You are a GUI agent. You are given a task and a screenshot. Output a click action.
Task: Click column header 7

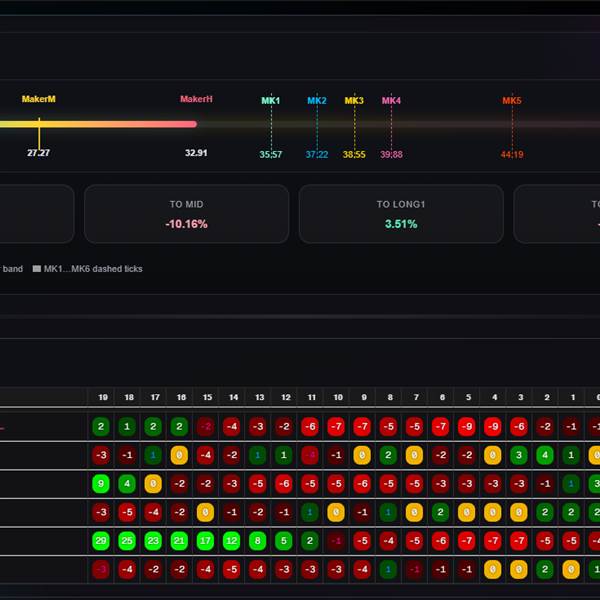(416, 397)
